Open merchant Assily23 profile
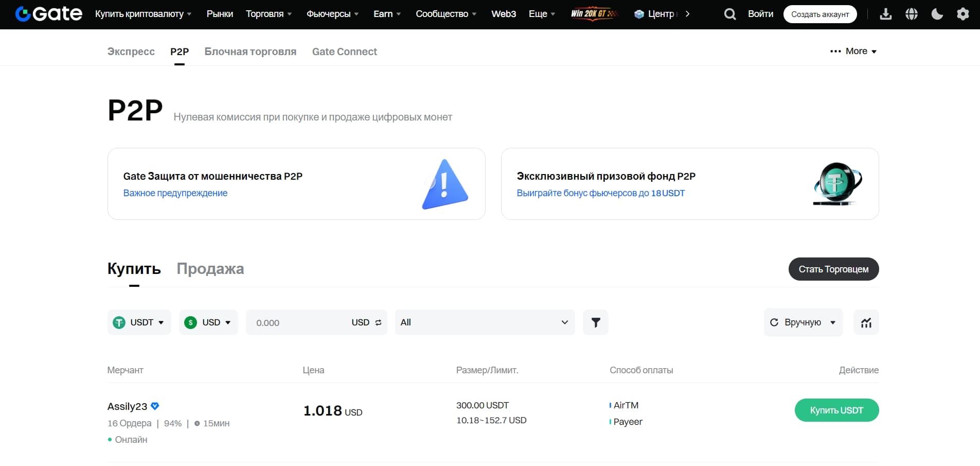This screenshot has height=466, width=980. (x=127, y=406)
